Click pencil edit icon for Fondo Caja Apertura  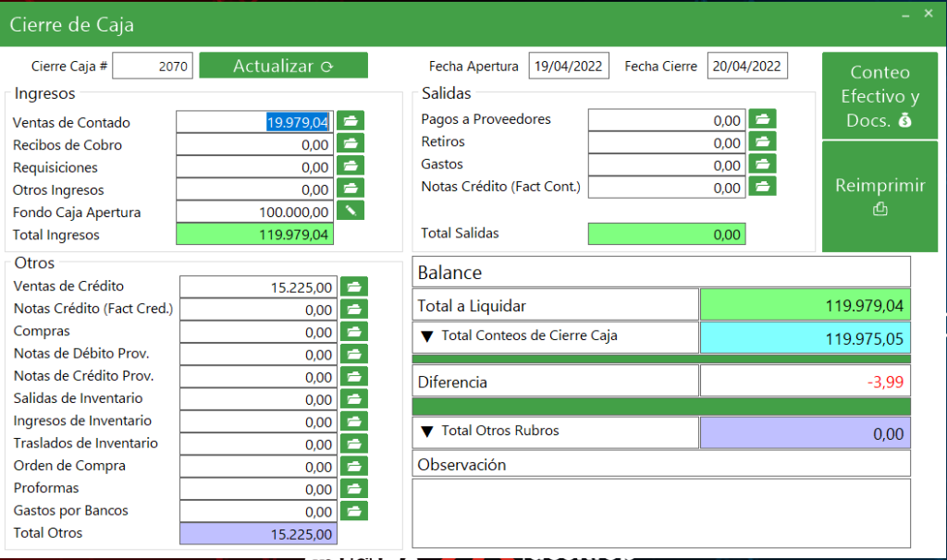click(350, 211)
